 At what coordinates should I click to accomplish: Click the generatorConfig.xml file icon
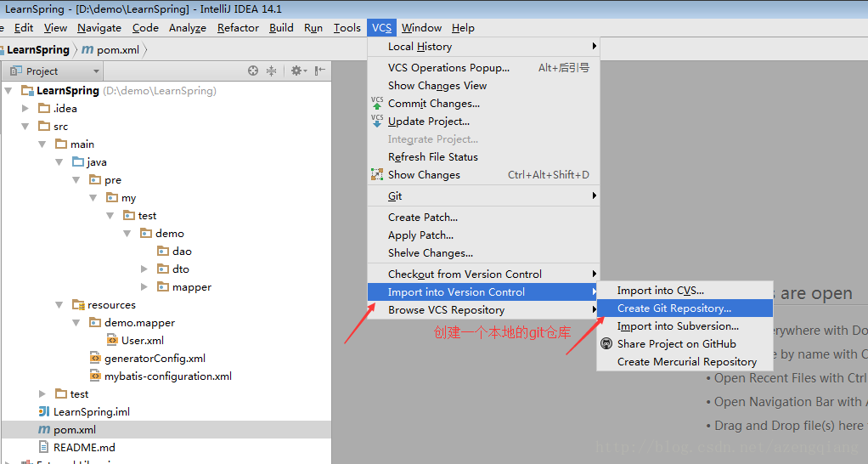[95, 358]
